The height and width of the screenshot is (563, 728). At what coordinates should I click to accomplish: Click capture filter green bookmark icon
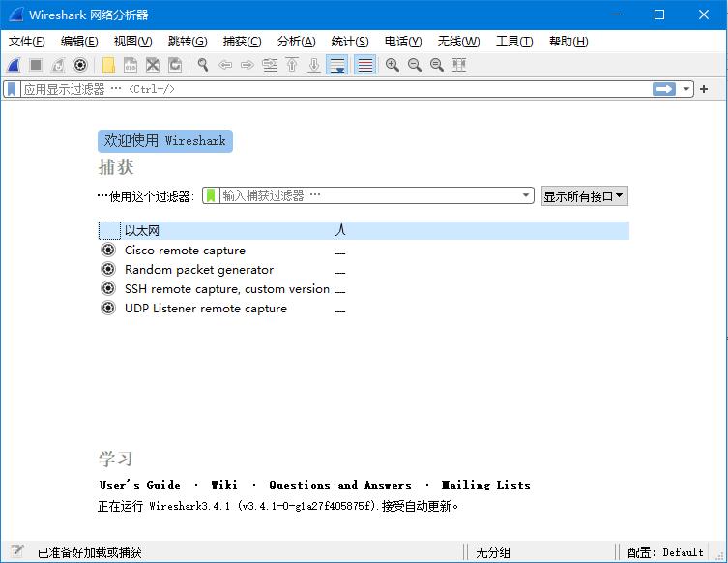click(x=211, y=195)
